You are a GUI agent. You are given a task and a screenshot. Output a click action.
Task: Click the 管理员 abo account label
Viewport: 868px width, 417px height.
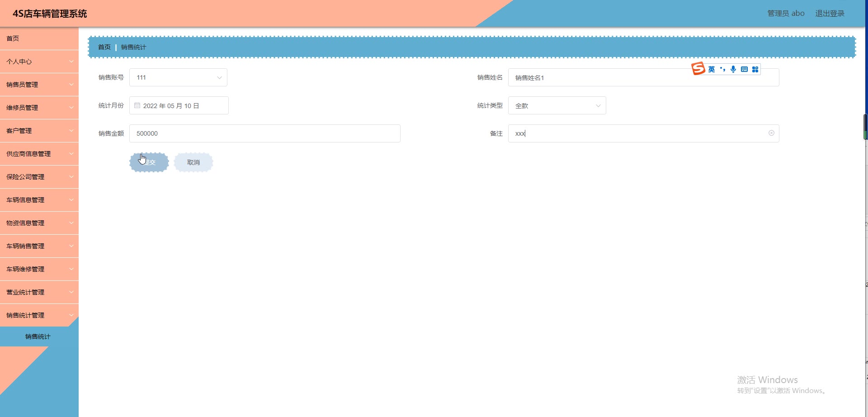pos(786,14)
